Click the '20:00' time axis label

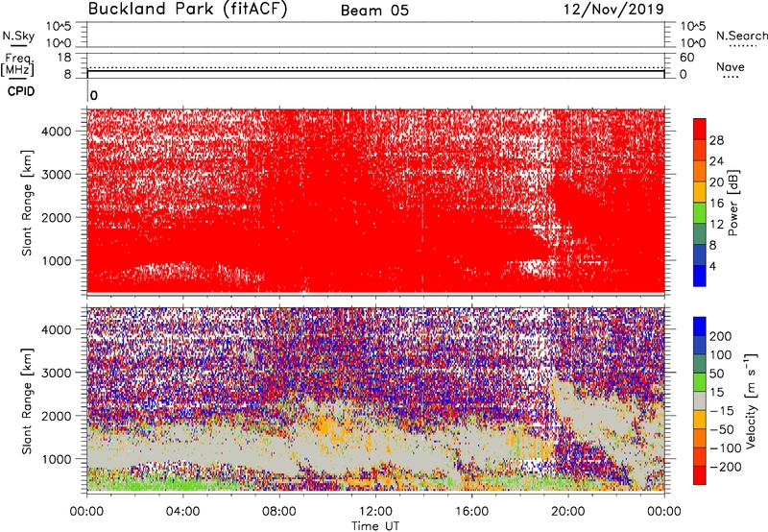coord(568,512)
